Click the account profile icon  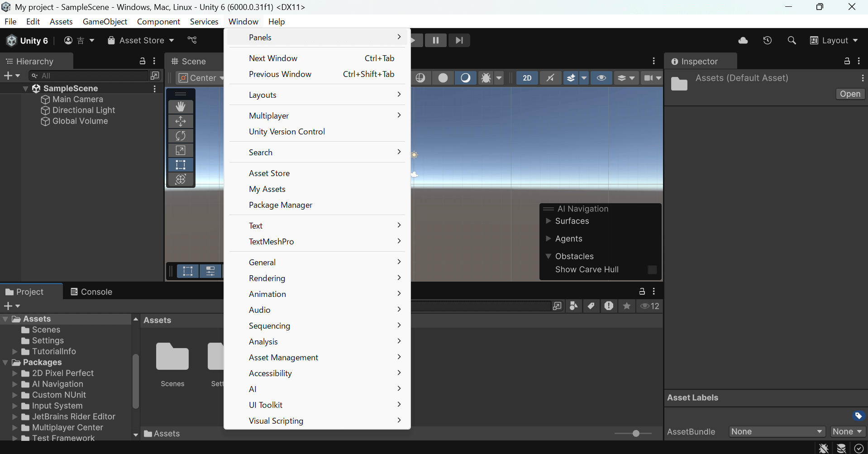(x=68, y=40)
